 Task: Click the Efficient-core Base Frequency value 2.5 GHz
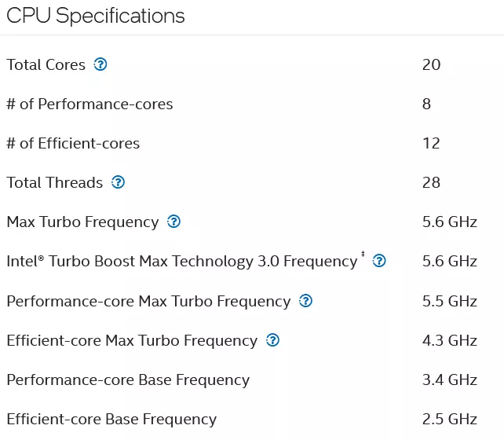[450, 419]
